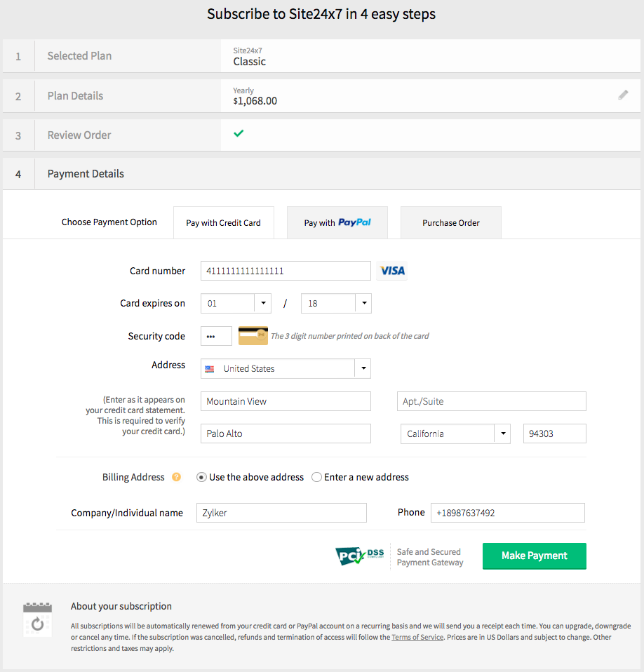Viewport: 644px width, 672px height.
Task: Expand the California state dropdown
Action: pos(503,434)
